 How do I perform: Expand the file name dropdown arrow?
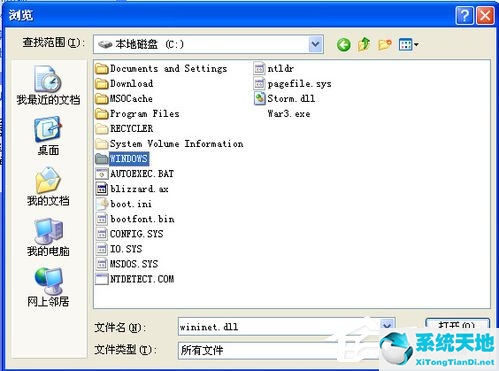(387, 326)
